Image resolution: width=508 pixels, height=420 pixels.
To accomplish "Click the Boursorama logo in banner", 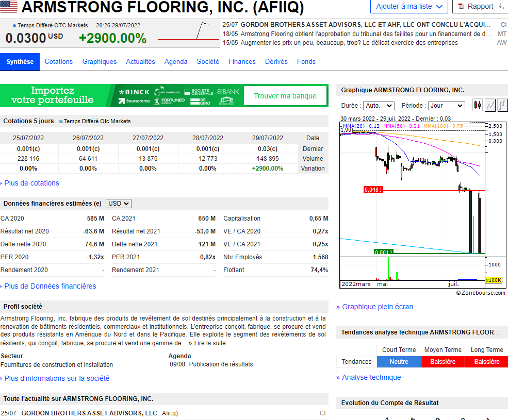I will [134, 101].
